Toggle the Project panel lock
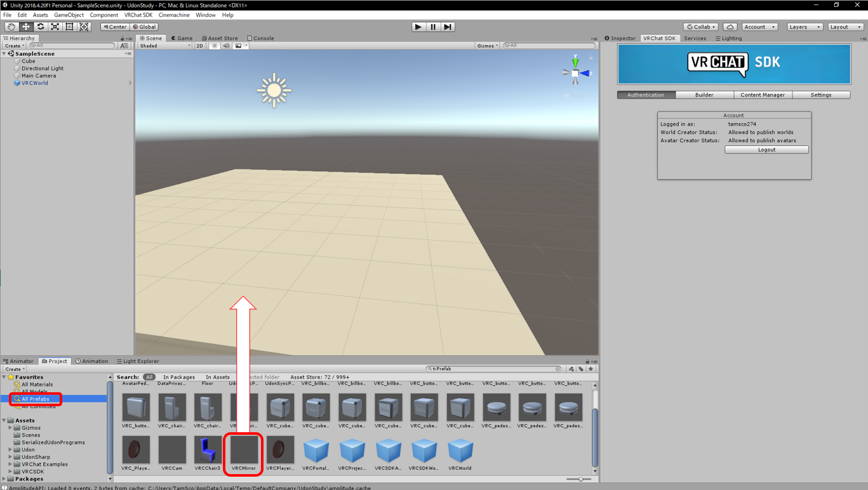The height and width of the screenshot is (490, 868). point(587,361)
